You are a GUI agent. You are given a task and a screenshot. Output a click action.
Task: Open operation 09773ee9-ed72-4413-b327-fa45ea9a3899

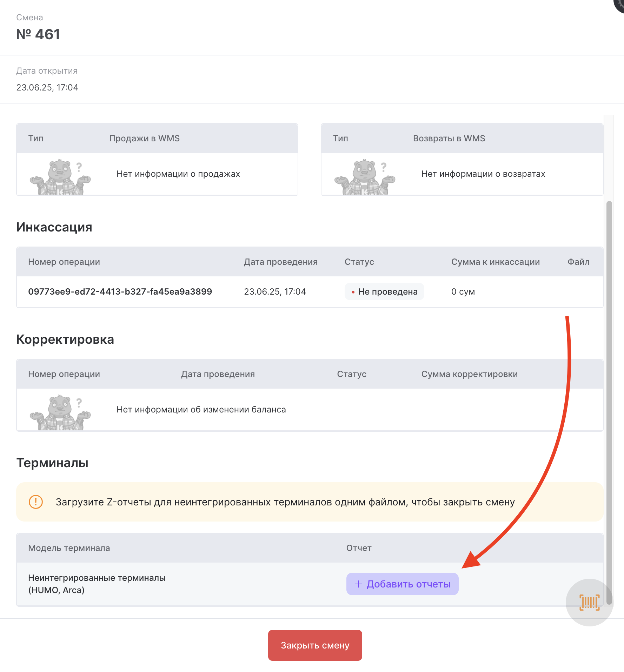click(x=120, y=291)
